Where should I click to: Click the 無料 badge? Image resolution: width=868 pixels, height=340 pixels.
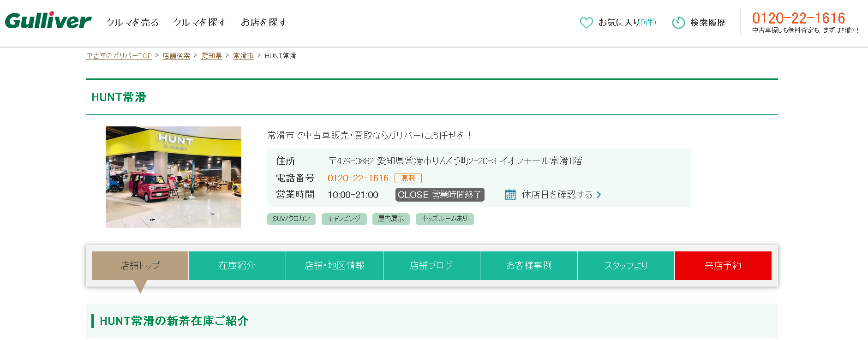[x=408, y=178]
